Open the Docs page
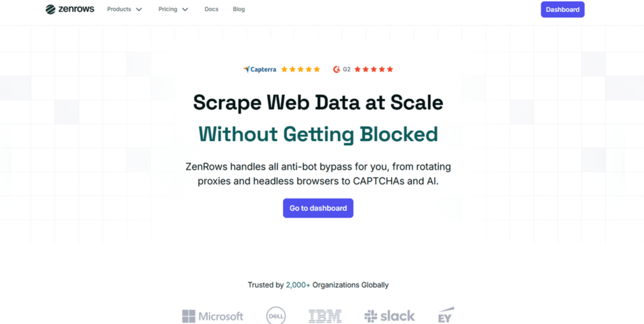The width and height of the screenshot is (644, 324). pyautogui.click(x=211, y=9)
